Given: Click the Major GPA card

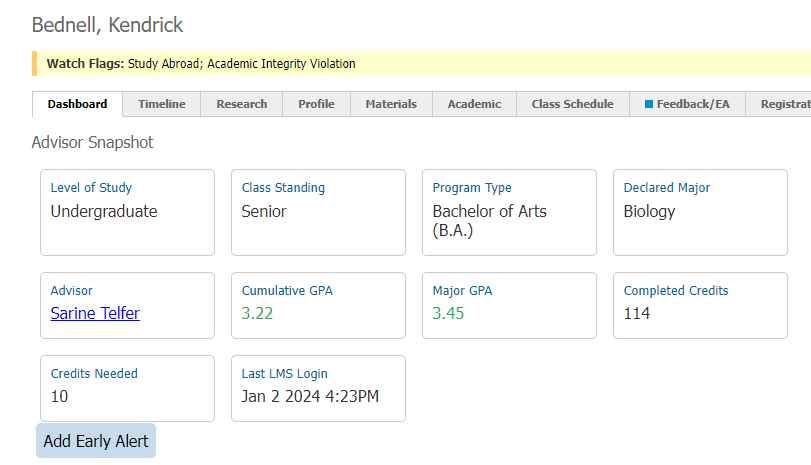Looking at the screenshot, I should (509, 306).
